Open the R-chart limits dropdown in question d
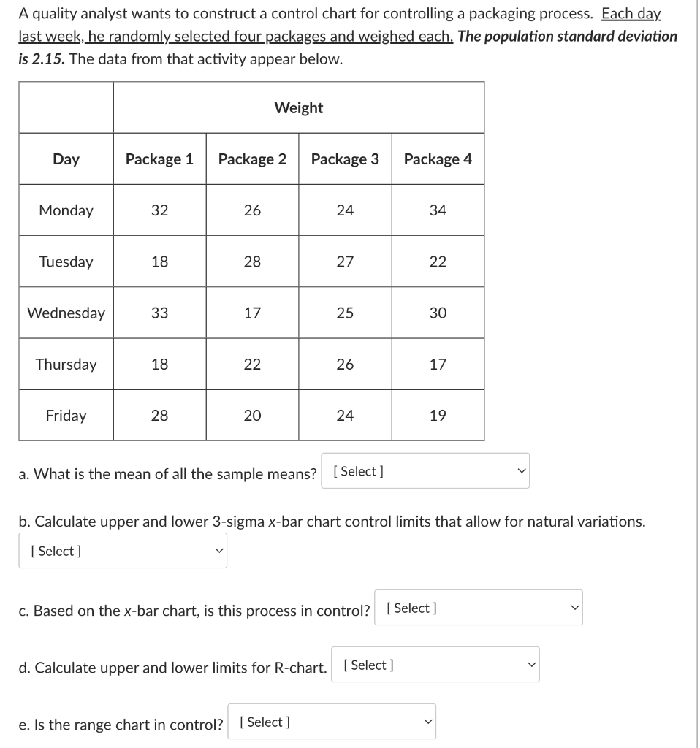The height and width of the screenshot is (748, 700). click(435, 664)
